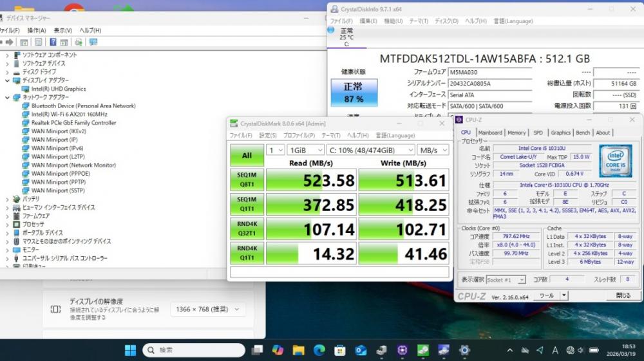Switch to the SPD tab in CPU-Z
This screenshot has height=361, width=644.
coord(538,133)
